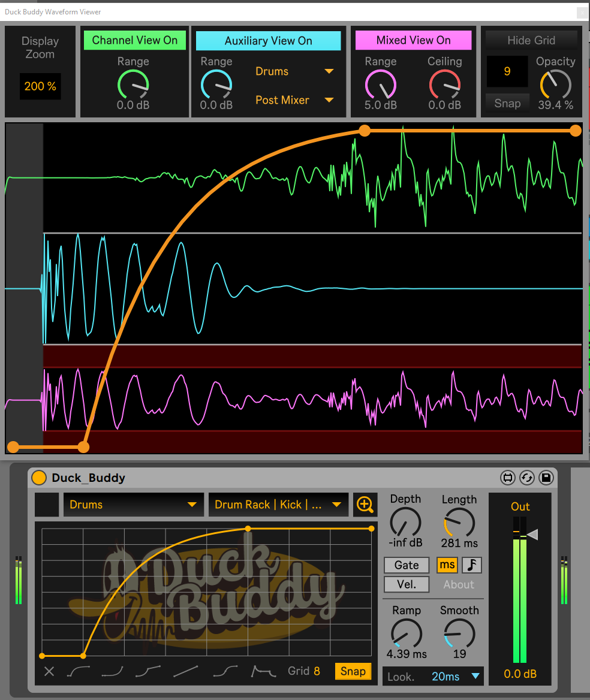Select the linear ramp curve preset
The width and height of the screenshot is (590, 700).
tap(186, 671)
